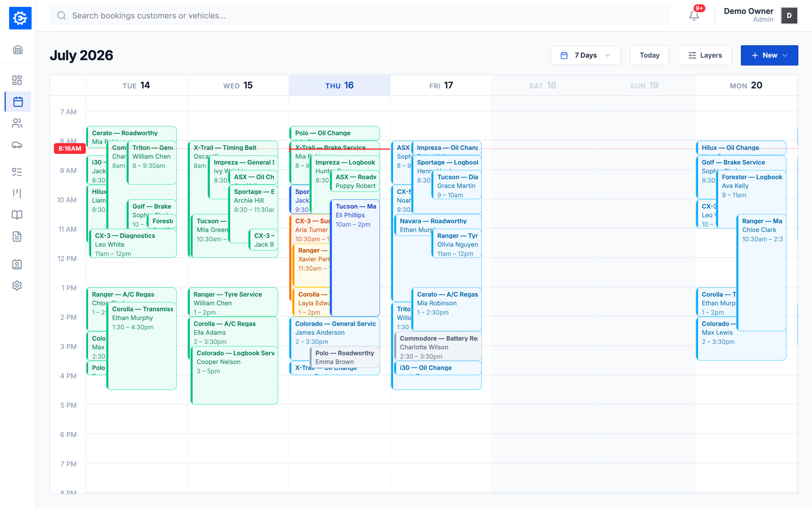Open the Hilux — Oil Change Monday booking
This screenshot has height=508, width=812.
pyautogui.click(x=741, y=148)
